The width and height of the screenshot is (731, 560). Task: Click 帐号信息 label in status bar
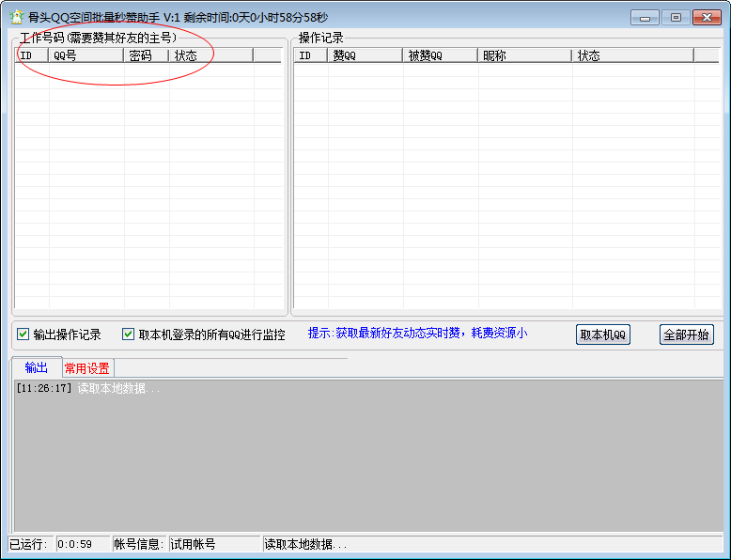pos(139,544)
